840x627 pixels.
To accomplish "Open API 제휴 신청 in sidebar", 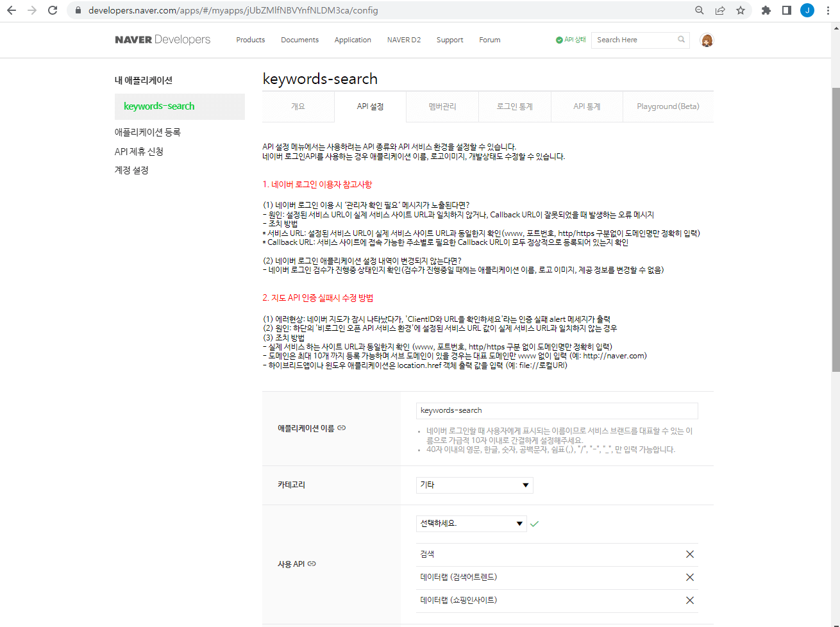I will (139, 151).
